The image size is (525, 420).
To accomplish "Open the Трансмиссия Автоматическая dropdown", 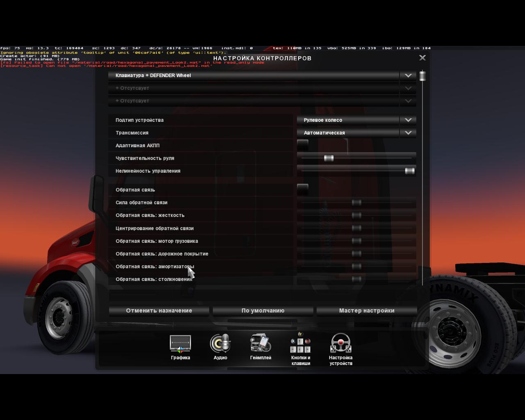I will [x=408, y=133].
